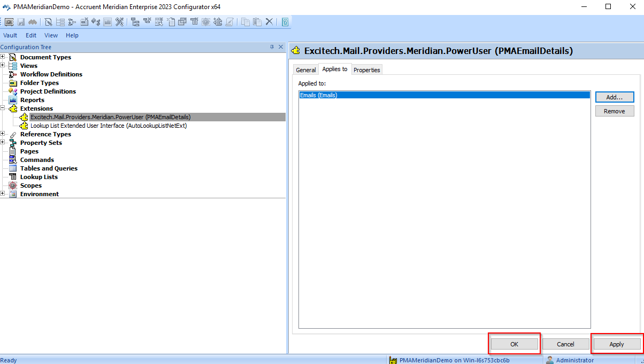644x364 pixels.
Task: Select Lookup Lists tree item
Action: click(x=39, y=177)
